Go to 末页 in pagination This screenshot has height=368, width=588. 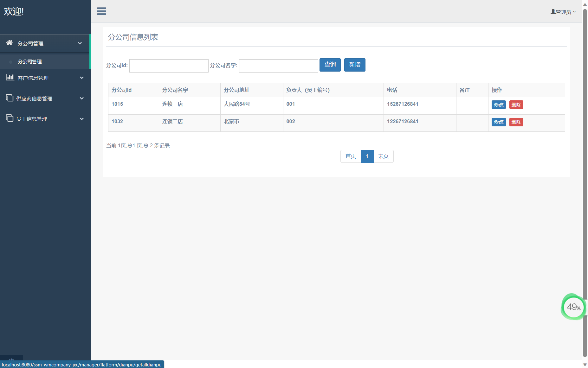point(383,156)
